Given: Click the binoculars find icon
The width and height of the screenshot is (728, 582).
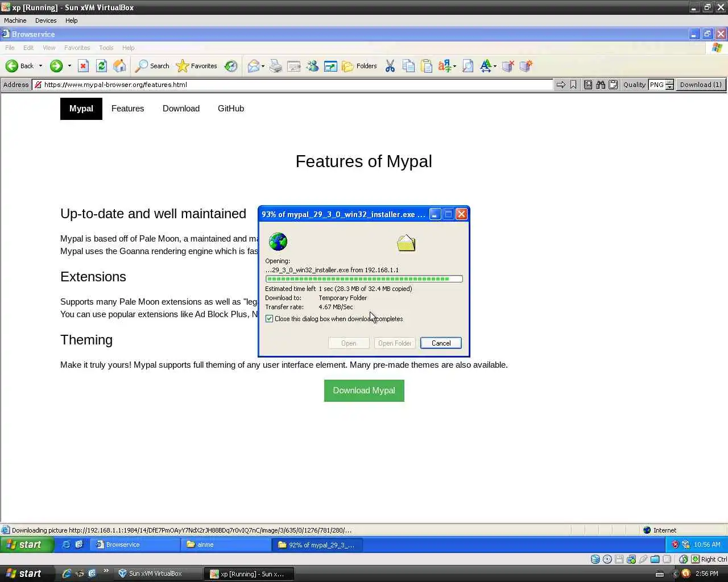Looking at the screenshot, I should [x=601, y=85].
